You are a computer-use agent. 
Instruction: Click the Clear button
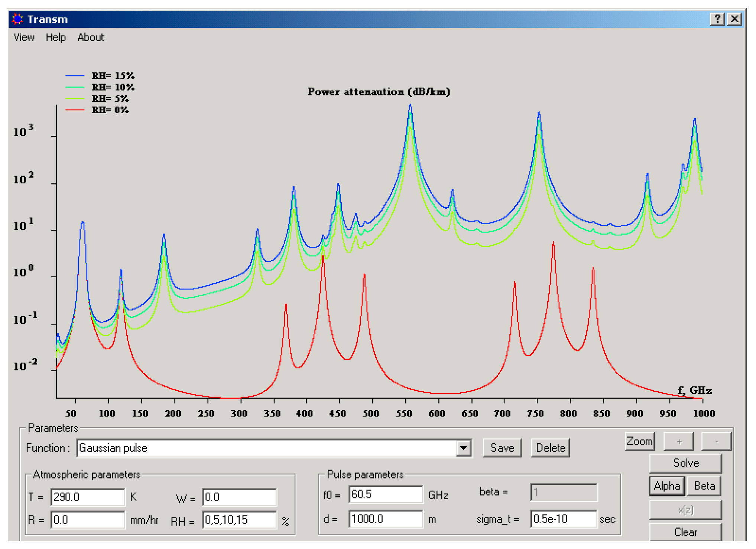tap(685, 532)
